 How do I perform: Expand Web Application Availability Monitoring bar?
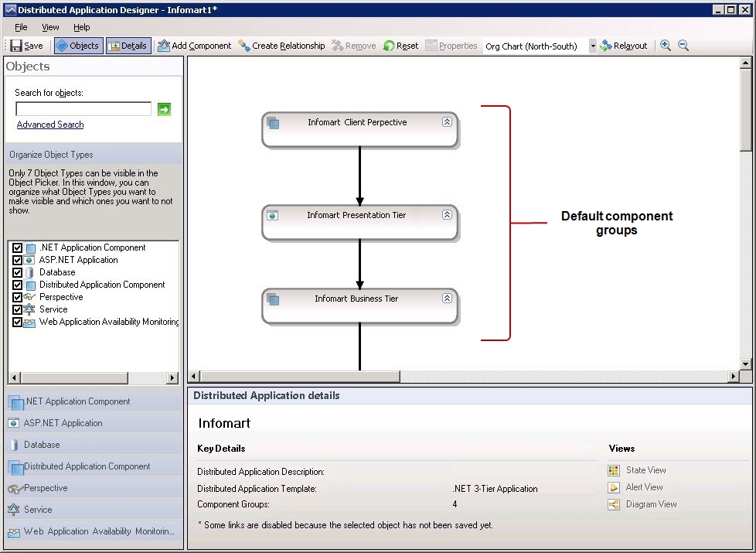tap(94, 531)
